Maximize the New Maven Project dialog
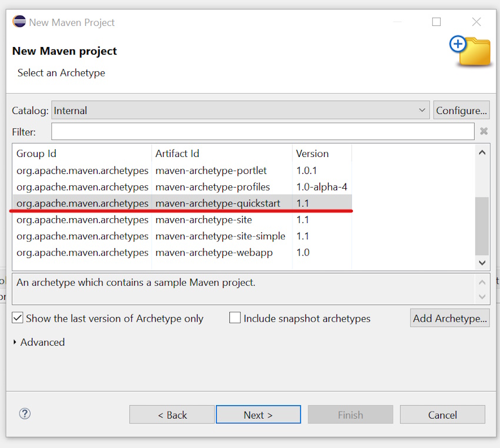 436,22
